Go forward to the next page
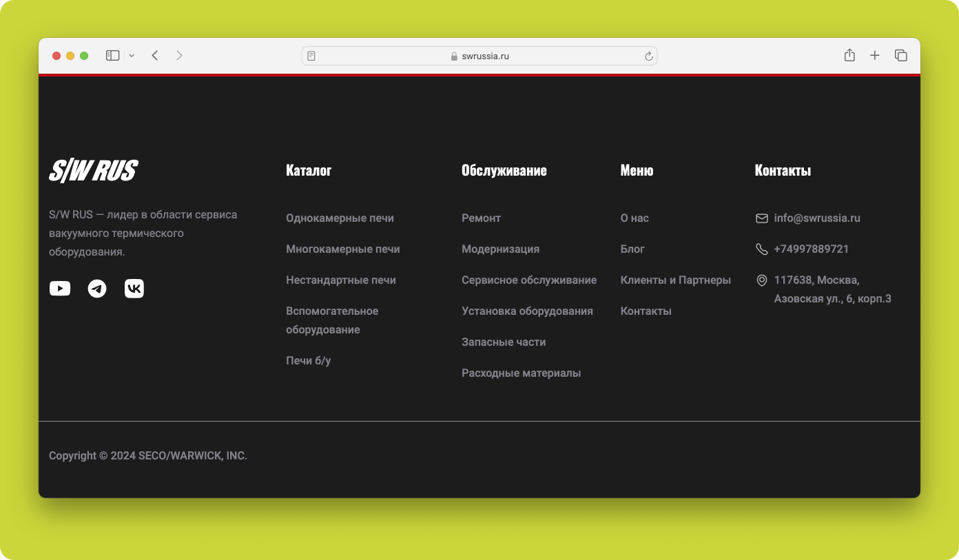This screenshot has width=959, height=560. 179,56
